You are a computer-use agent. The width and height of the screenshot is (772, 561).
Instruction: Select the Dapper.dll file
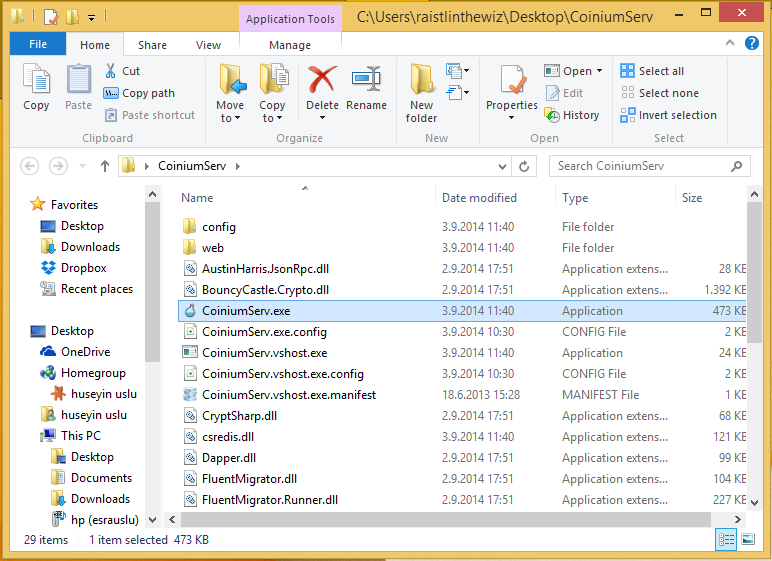point(462,458)
